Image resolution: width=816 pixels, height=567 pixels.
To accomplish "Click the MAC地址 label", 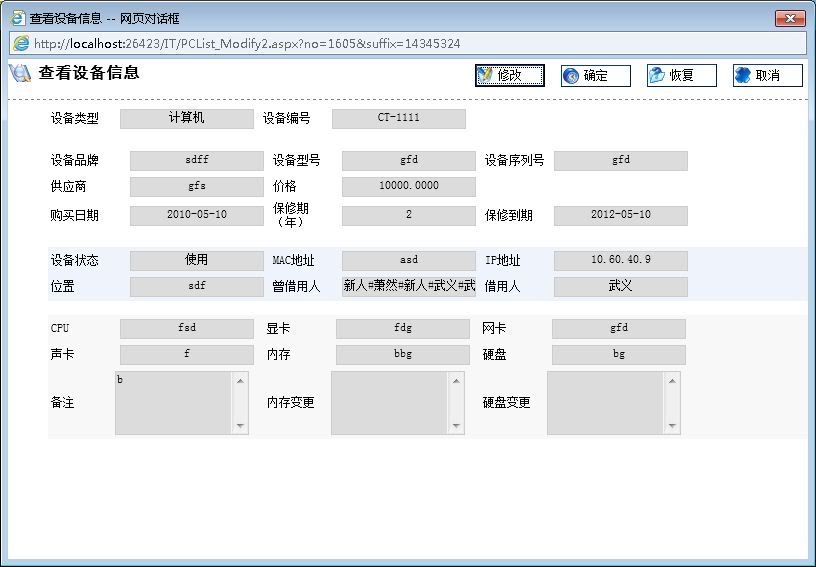I will [x=294, y=261].
